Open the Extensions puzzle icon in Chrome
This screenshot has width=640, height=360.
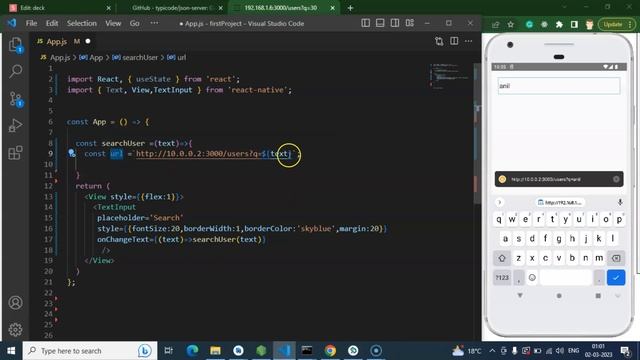coord(559,24)
